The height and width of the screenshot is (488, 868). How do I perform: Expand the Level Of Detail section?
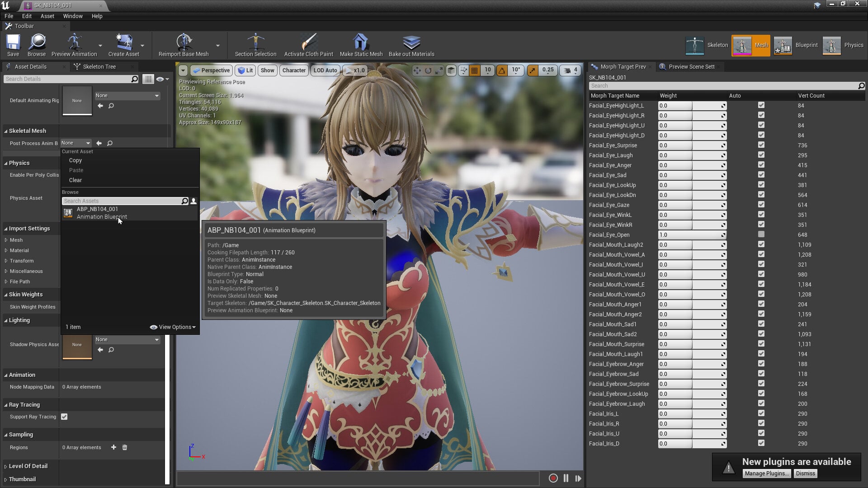(28, 466)
